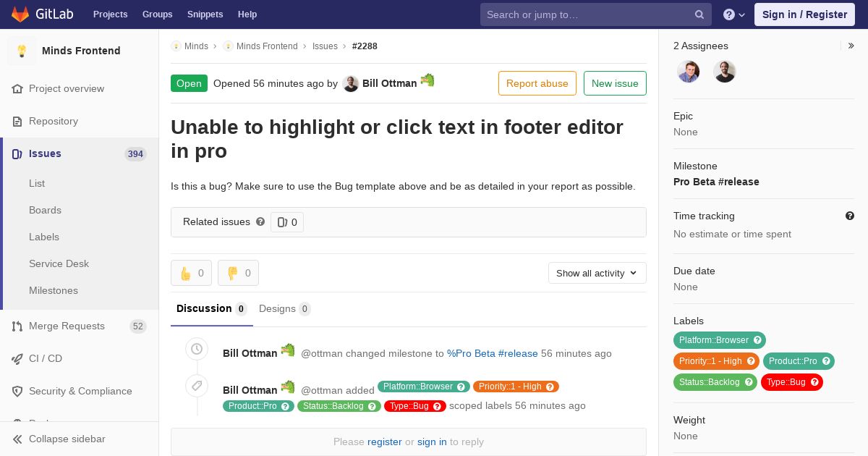This screenshot has height=456, width=868.
Task: Click the thumbs up reaction
Action: pyautogui.click(x=191, y=273)
